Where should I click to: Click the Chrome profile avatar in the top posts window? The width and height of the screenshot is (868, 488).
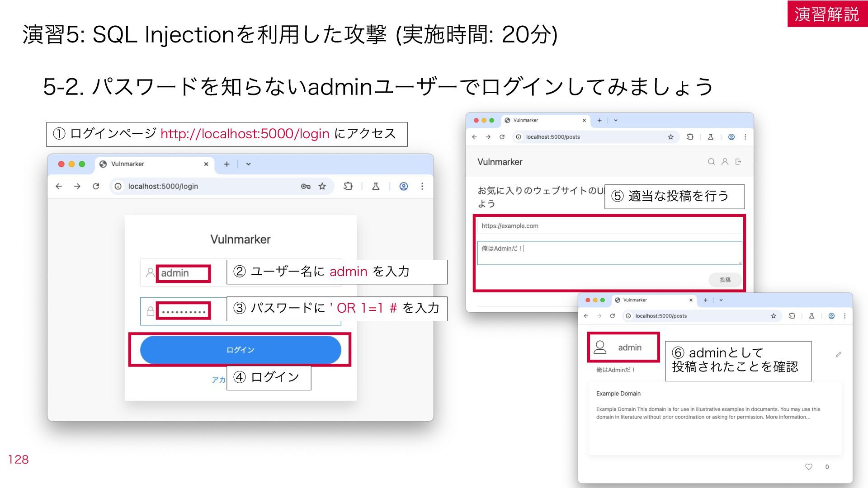731,137
